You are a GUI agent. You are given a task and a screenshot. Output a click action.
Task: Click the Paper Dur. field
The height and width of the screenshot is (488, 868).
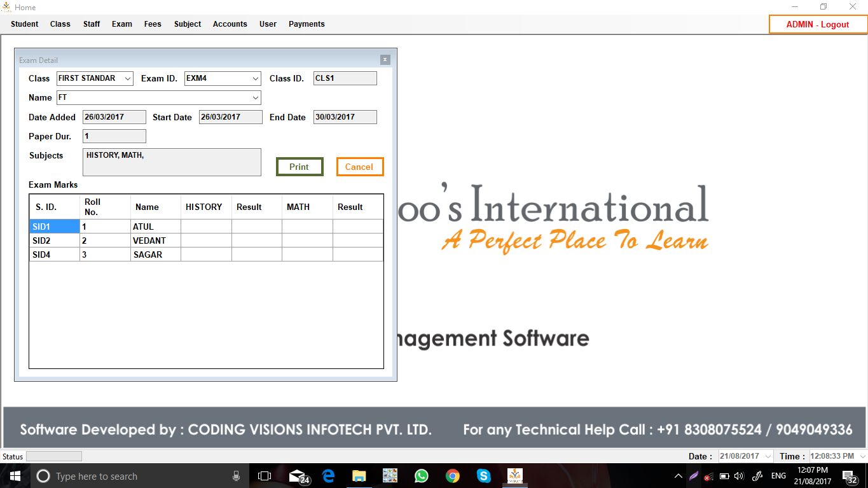pos(114,136)
